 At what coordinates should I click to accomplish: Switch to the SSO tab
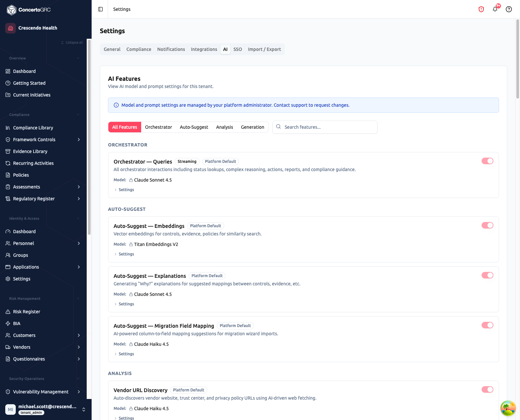point(238,49)
